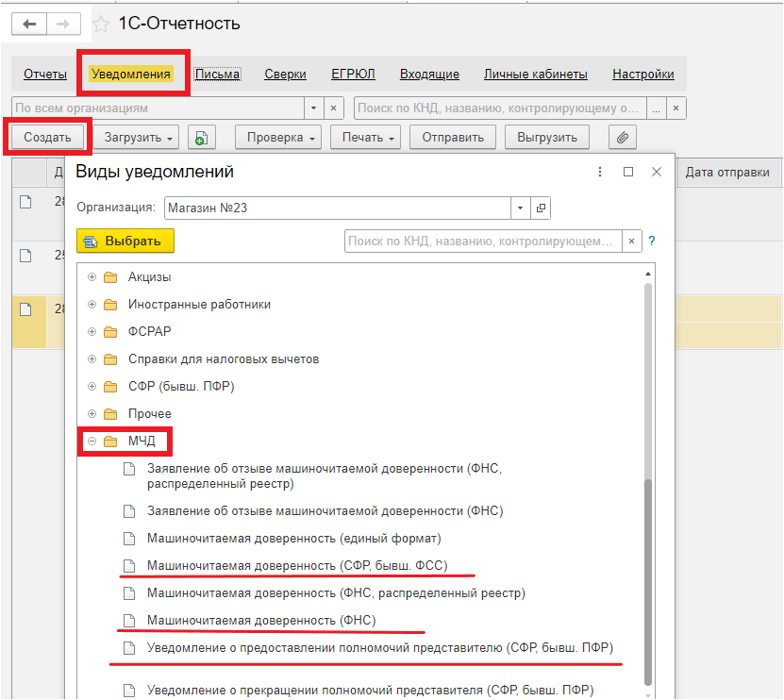Click the yellow Выбрать button
Viewport: 784px width, 700px height.
click(125, 241)
